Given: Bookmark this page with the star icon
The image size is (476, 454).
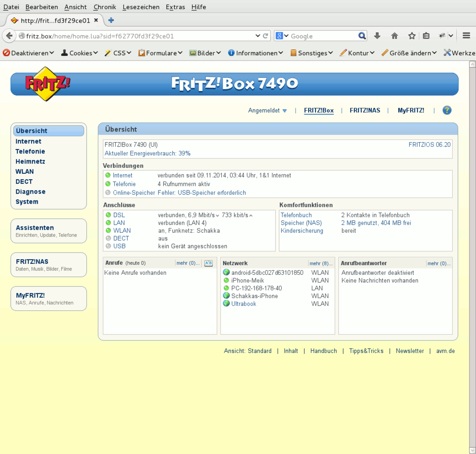Looking at the screenshot, I should [x=412, y=36].
